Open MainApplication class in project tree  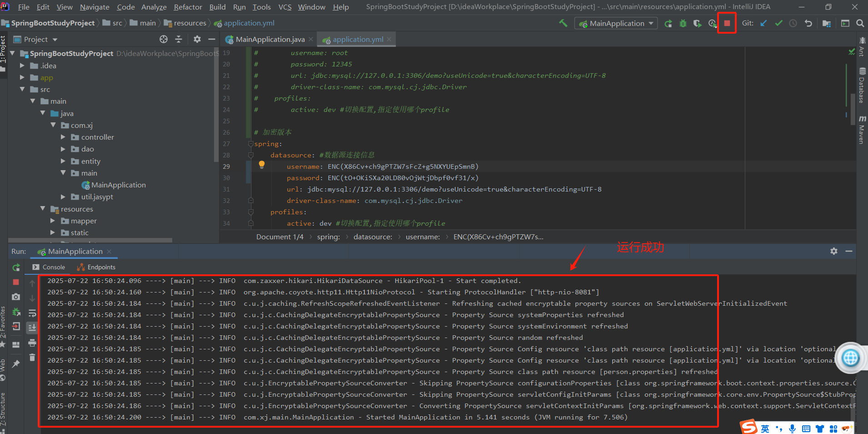[118, 185]
